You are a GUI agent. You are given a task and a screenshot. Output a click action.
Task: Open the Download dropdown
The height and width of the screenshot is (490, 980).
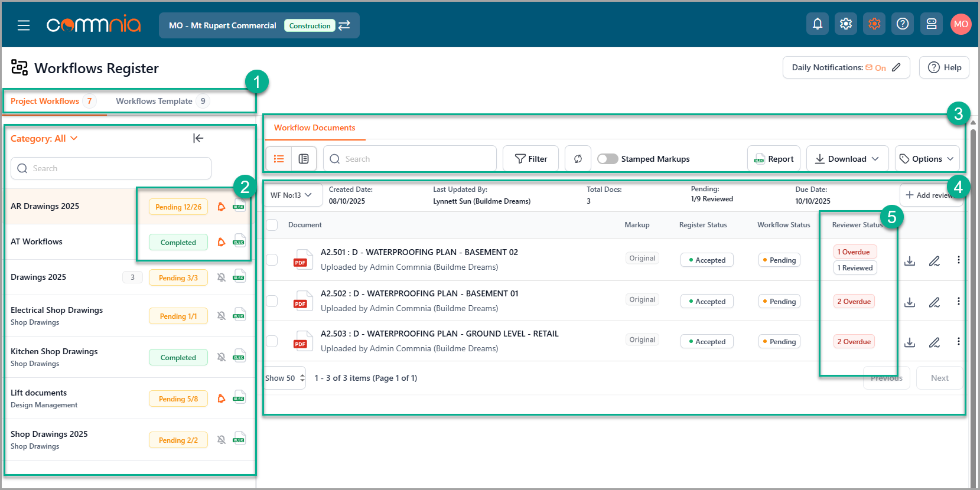(x=846, y=159)
